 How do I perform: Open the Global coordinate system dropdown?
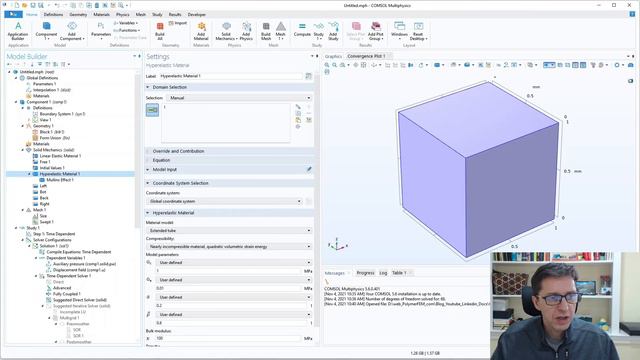point(224,201)
